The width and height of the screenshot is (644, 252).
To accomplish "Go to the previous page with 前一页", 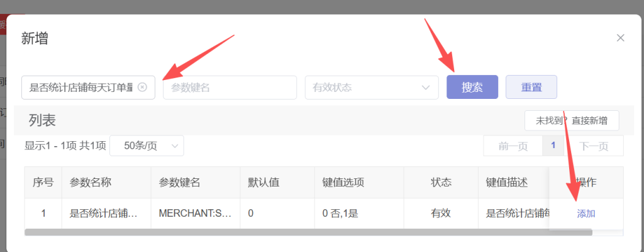I will tap(513, 146).
